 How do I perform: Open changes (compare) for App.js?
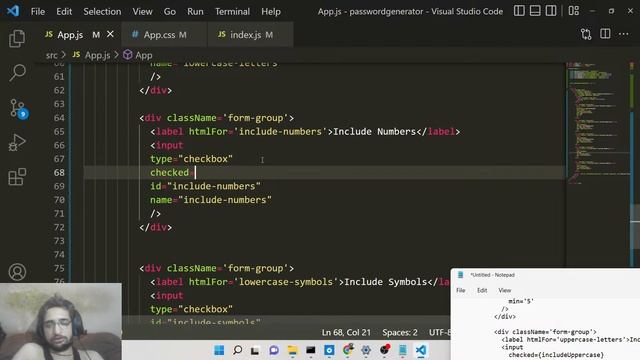[x=586, y=34]
